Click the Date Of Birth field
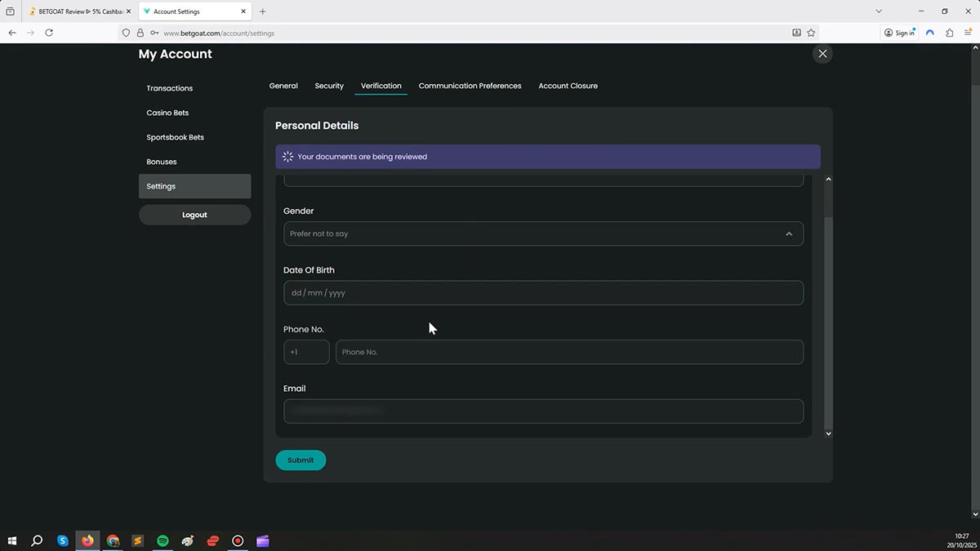This screenshot has width=980, height=551. click(543, 293)
